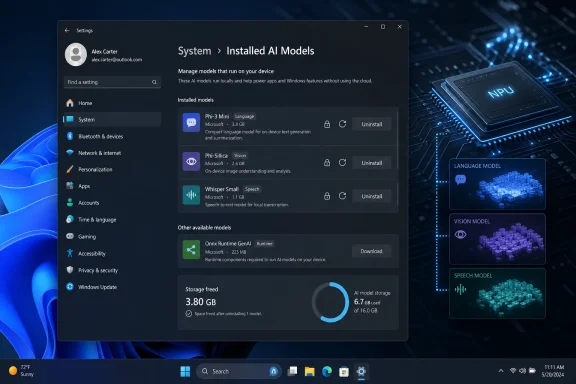
Task: Open Personalization settings
Action: pyautogui.click(x=112, y=169)
